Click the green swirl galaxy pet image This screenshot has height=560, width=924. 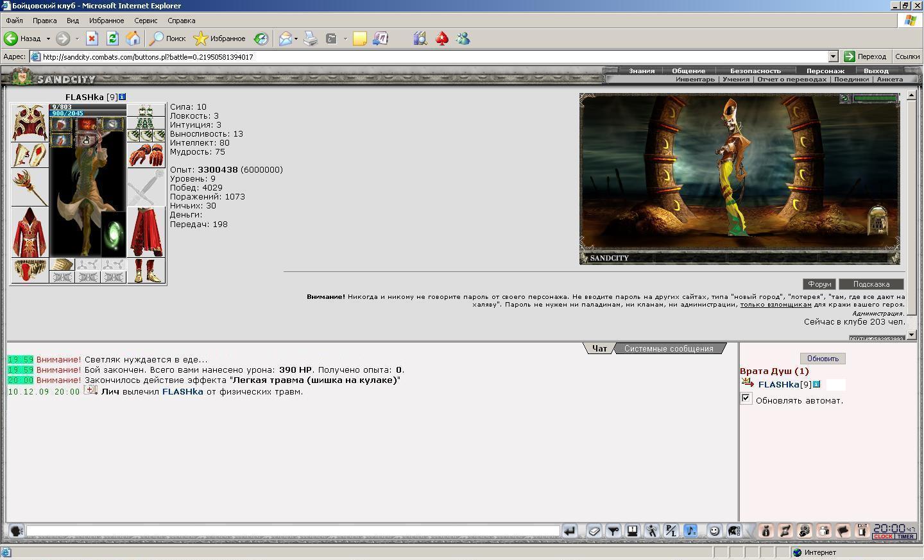point(114,234)
